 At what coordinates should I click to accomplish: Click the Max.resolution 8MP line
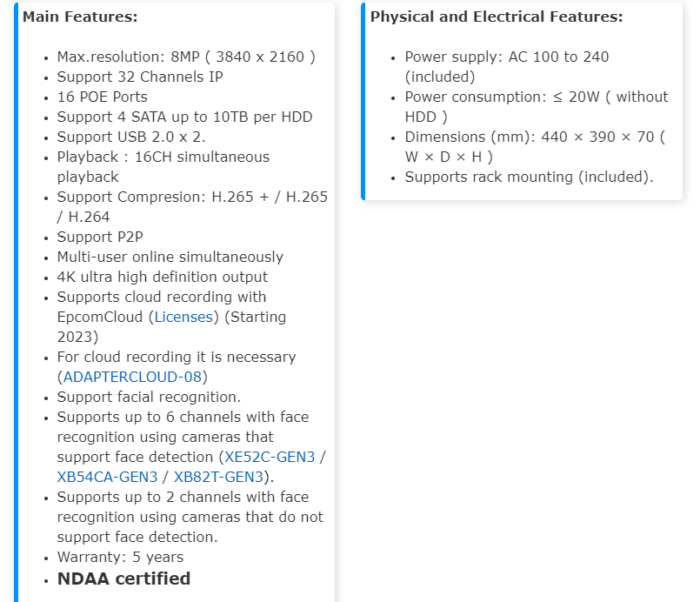(x=186, y=57)
